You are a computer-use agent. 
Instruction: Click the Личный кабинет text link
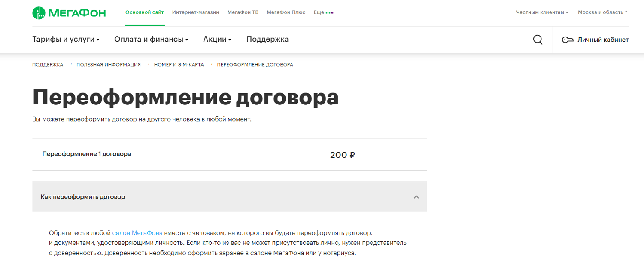(603, 40)
